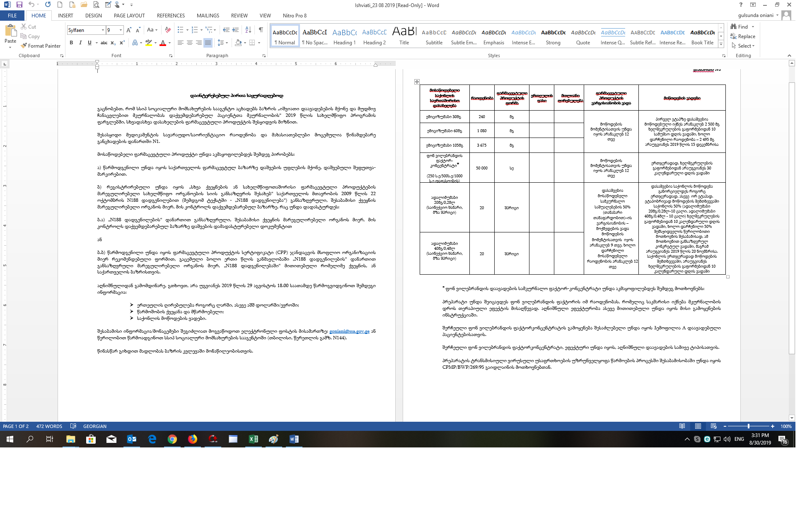This screenshot has width=812, height=522.
Task: Clear all formatting with eraser icon
Action: (168, 30)
